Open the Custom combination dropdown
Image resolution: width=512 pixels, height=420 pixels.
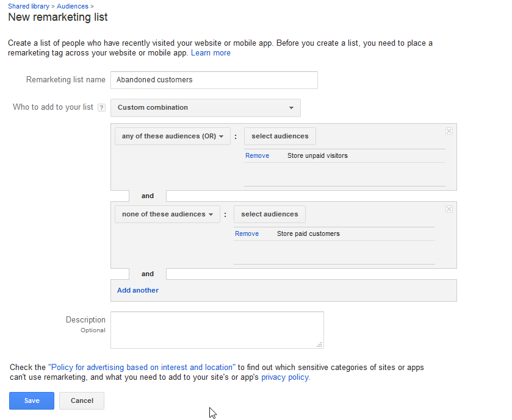click(206, 108)
